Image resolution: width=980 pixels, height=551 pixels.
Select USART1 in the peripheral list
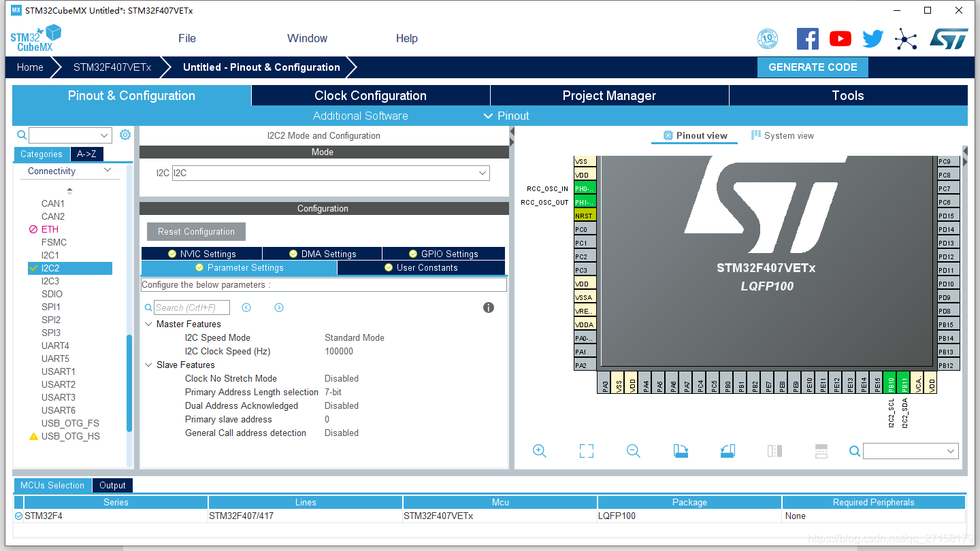pyautogui.click(x=59, y=371)
